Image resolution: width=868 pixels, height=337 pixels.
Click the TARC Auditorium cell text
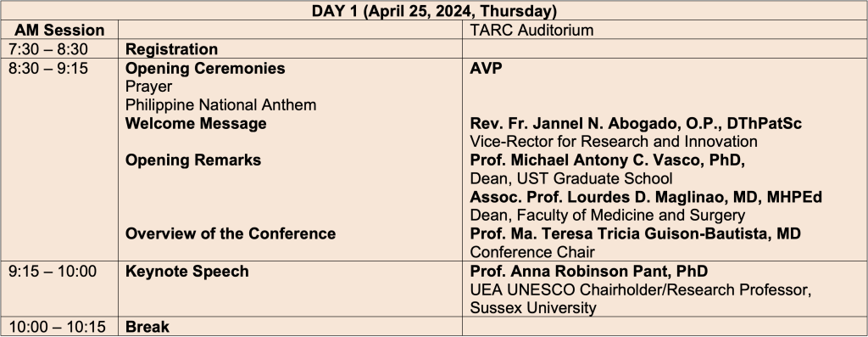pos(531,30)
